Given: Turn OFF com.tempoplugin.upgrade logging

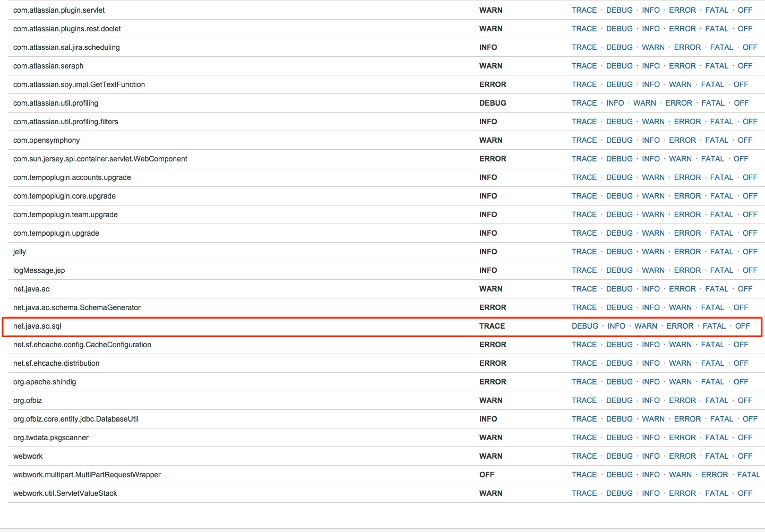Looking at the screenshot, I should [750, 233].
